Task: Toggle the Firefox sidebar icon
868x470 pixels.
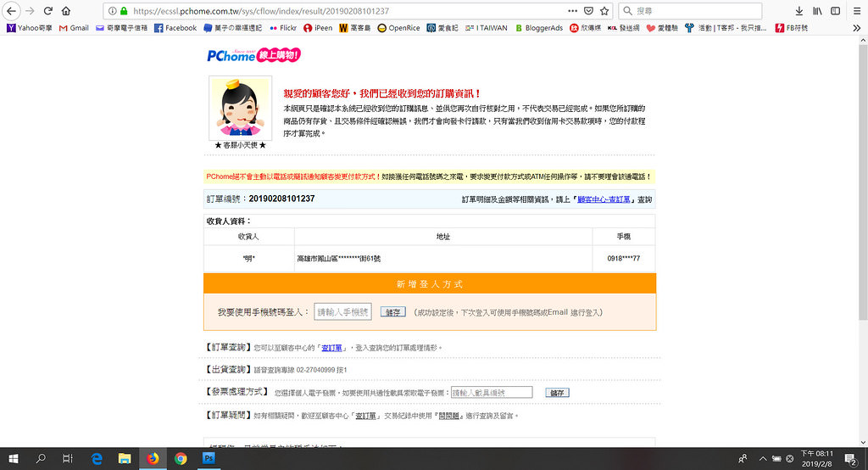Action: 835,10
